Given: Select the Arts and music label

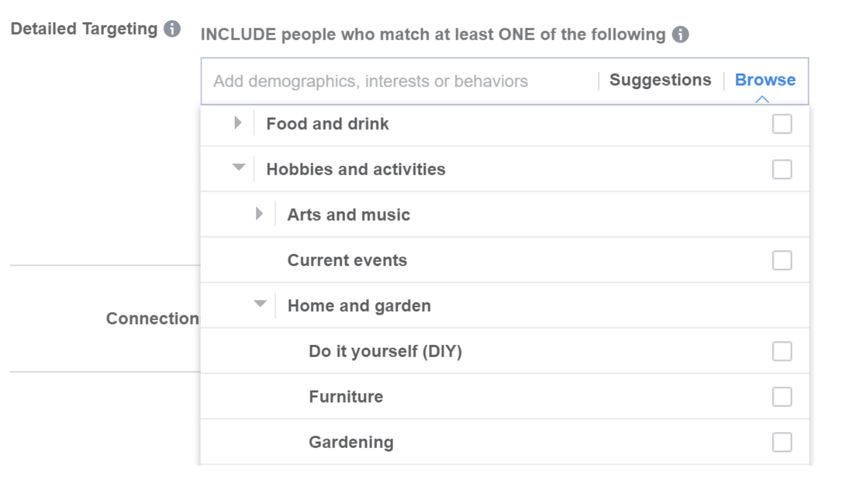Looking at the screenshot, I should pyautogui.click(x=348, y=215).
